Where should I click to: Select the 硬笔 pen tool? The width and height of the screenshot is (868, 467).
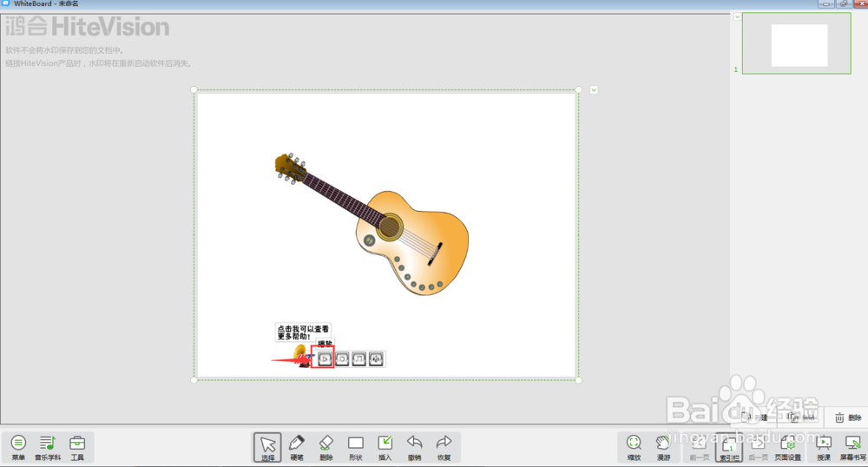297,448
